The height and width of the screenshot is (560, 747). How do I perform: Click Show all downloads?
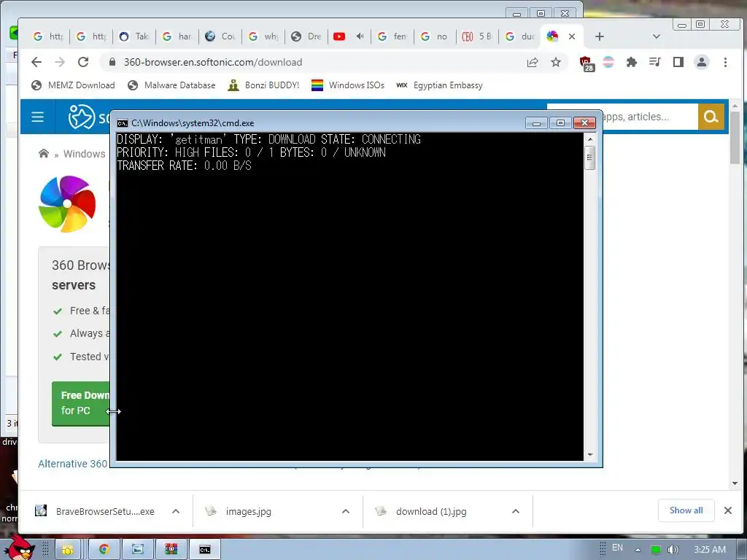(x=686, y=510)
